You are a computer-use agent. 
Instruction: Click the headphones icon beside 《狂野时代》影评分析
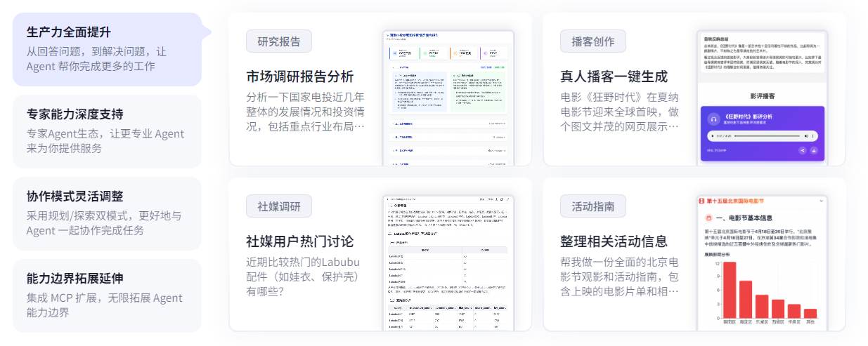[713, 119]
